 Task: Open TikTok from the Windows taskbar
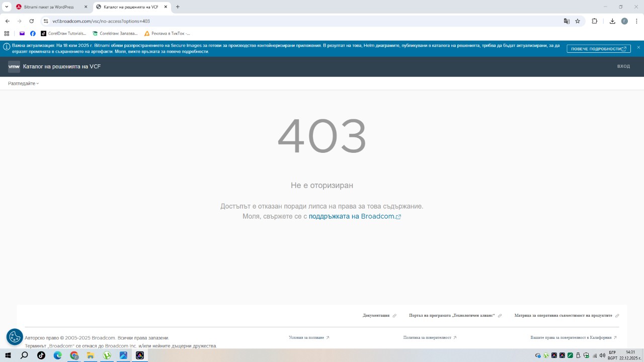[41, 355]
